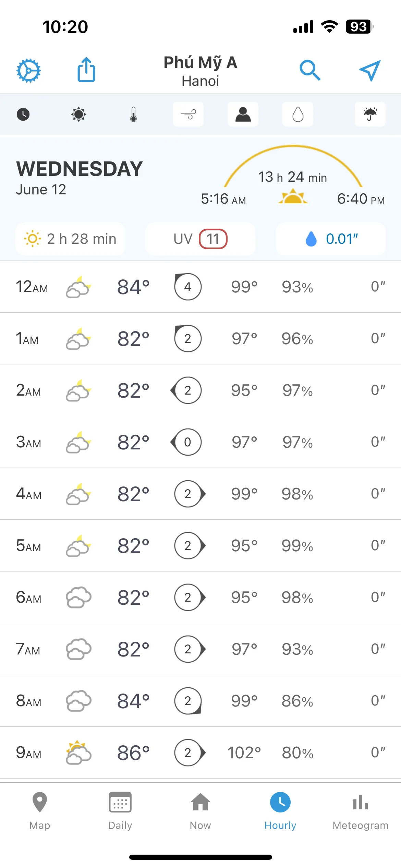This screenshot has width=401, height=868.
Task: Toggle the feels-like person icon
Action: click(x=243, y=114)
